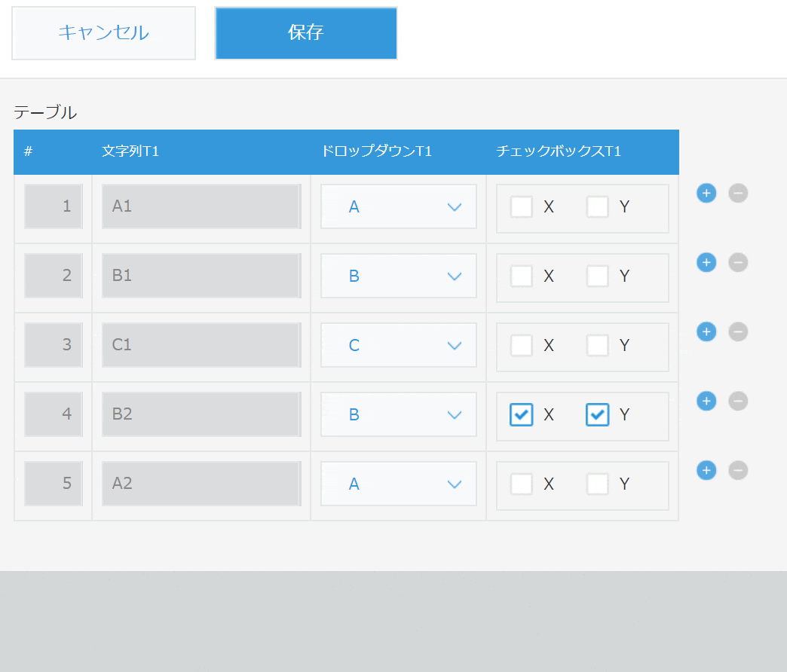This screenshot has height=672, width=787.
Task: Open the dropdown in row A1
Action: [399, 206]
